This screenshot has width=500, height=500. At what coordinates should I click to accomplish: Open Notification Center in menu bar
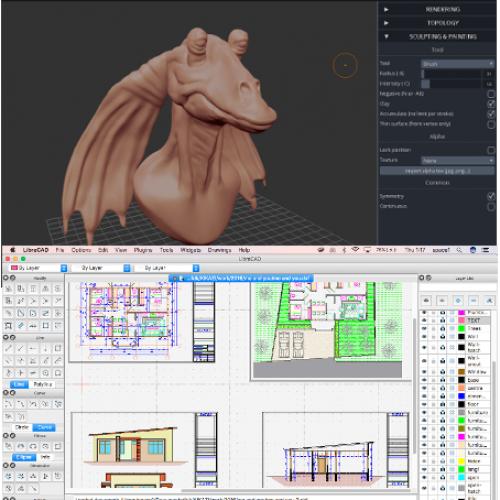[486, 250]
